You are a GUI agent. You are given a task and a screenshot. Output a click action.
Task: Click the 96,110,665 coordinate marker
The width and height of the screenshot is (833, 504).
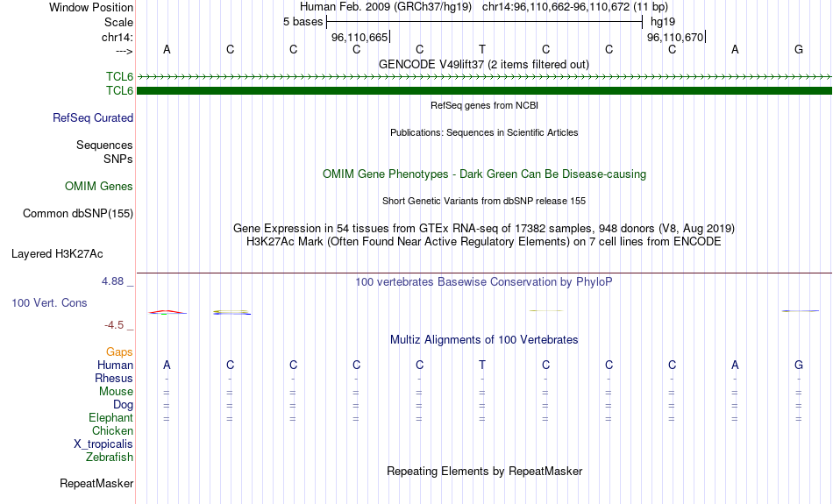(360, 37)
